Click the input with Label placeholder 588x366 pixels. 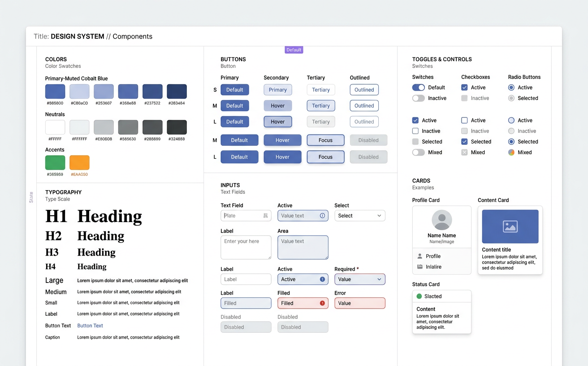pyautogui.click(x=246, y=279)
